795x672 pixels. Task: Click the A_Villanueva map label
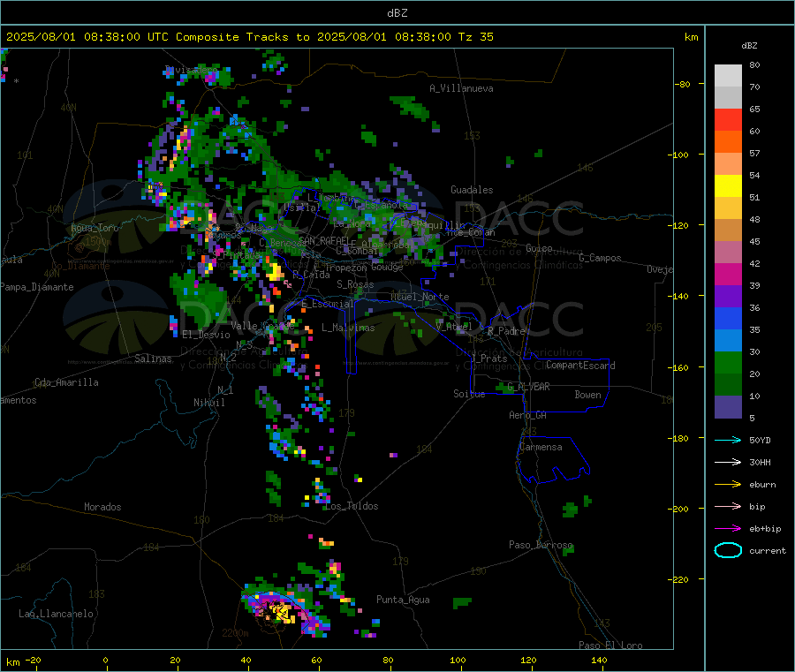click(461, 88)
